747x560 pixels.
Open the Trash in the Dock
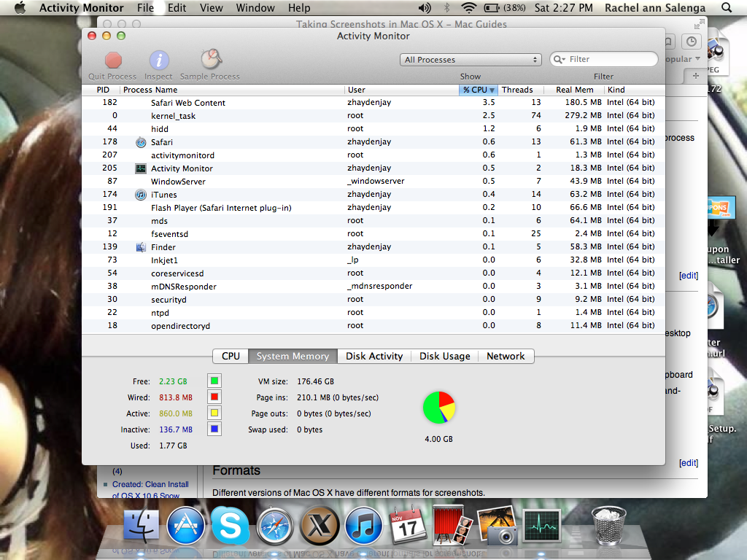tap(608, 525)
